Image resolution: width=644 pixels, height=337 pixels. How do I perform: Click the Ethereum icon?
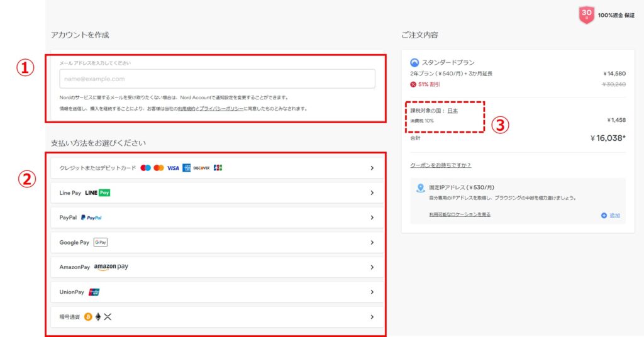click(x=97, y=317)
